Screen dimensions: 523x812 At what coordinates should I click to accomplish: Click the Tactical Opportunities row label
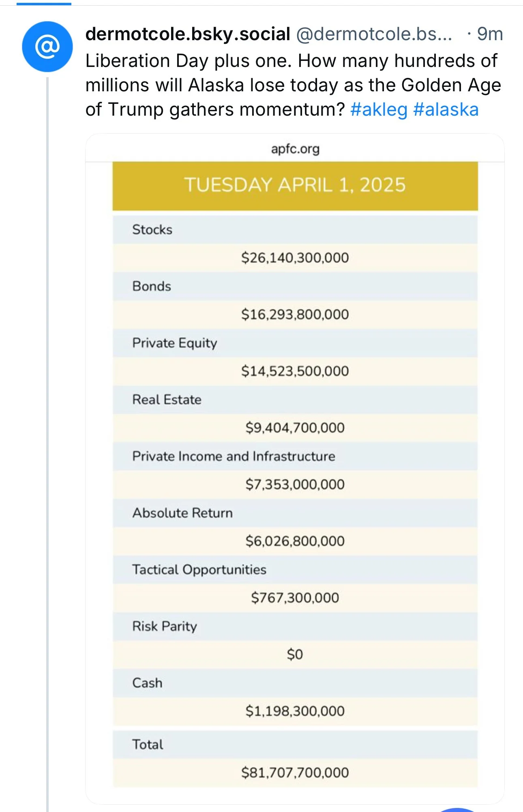click(x=199, y=570)
